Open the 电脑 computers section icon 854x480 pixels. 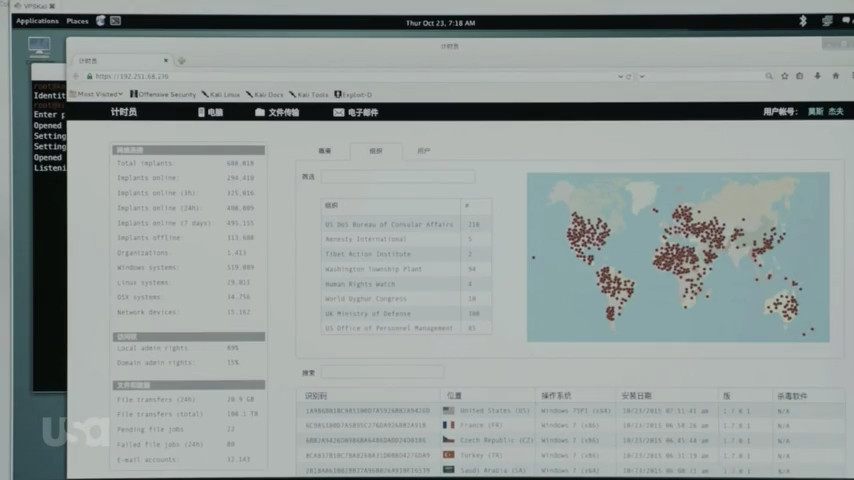point(202,112)
